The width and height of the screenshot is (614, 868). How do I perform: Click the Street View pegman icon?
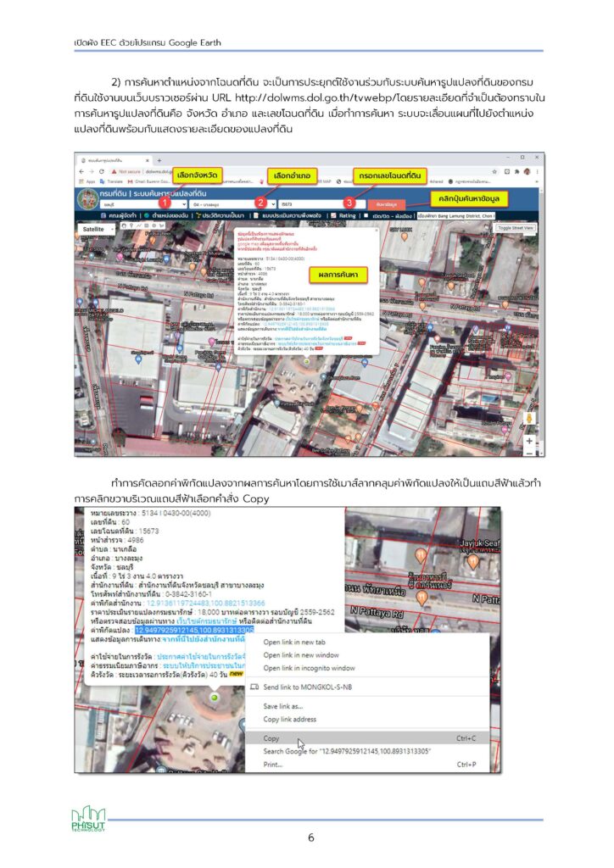click(x=530, y=420)
